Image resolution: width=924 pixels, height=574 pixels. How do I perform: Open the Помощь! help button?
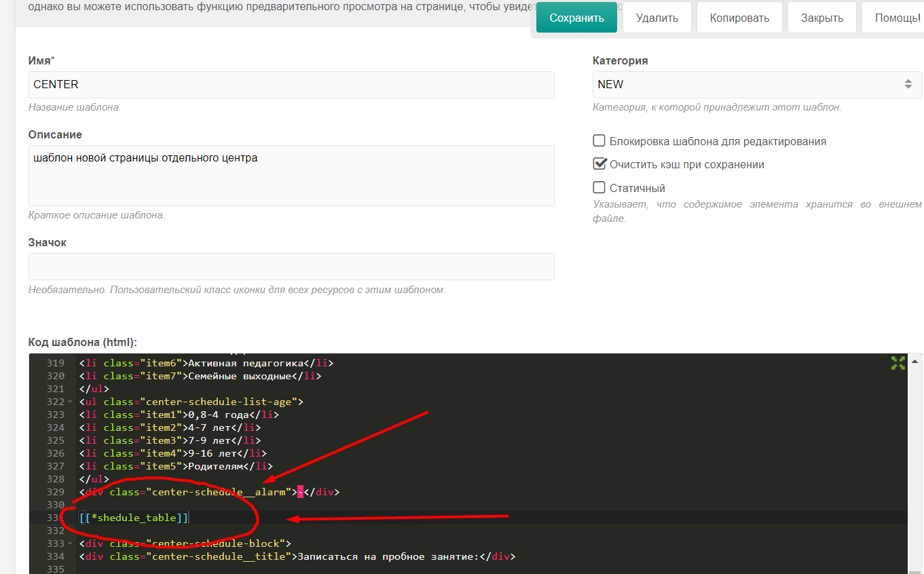coord(895,18)
